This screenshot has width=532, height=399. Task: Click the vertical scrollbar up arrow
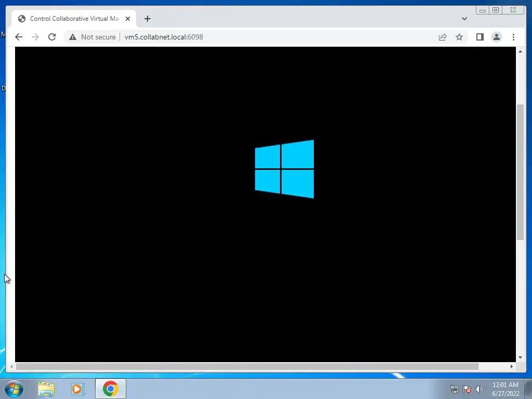coord(520,51)
